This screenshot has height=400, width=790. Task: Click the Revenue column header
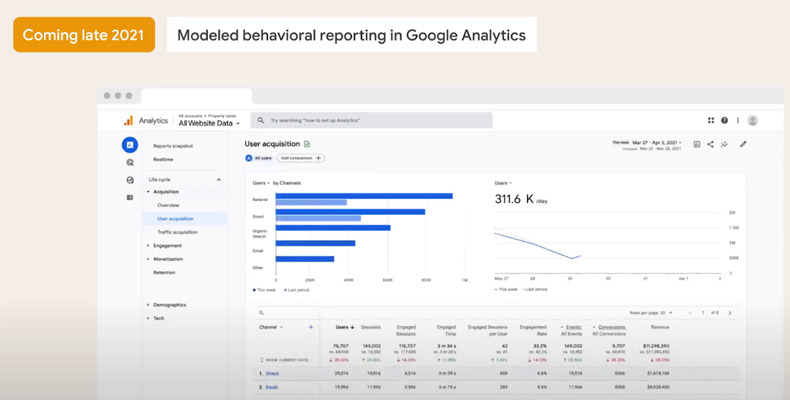660,327
